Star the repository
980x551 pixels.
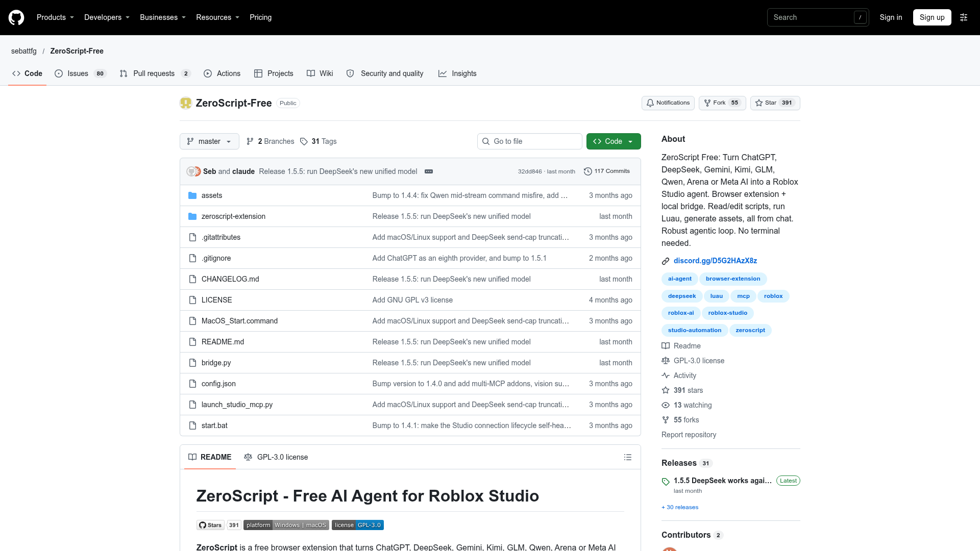775,103
